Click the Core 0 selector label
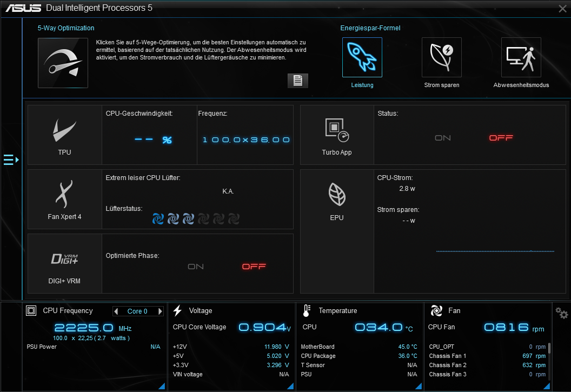This screenshot has height=392, width=571. (x=137, y=311)
